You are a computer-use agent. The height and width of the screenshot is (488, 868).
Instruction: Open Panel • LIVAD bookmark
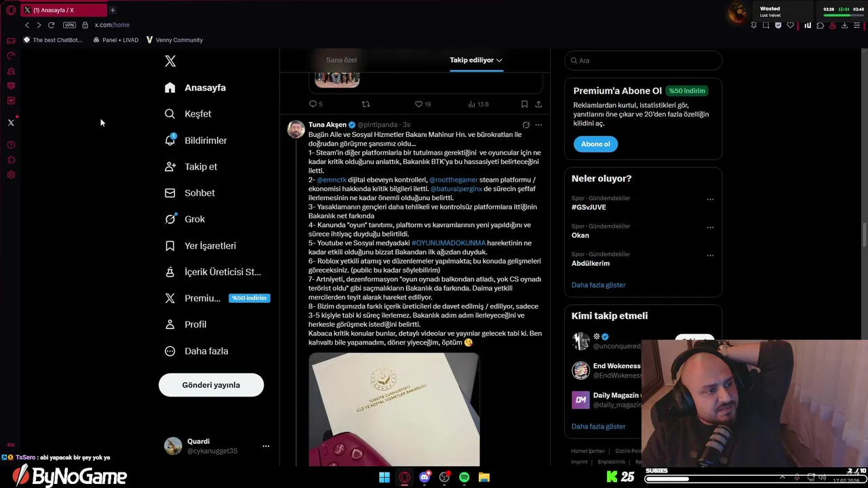click(115, 40)
